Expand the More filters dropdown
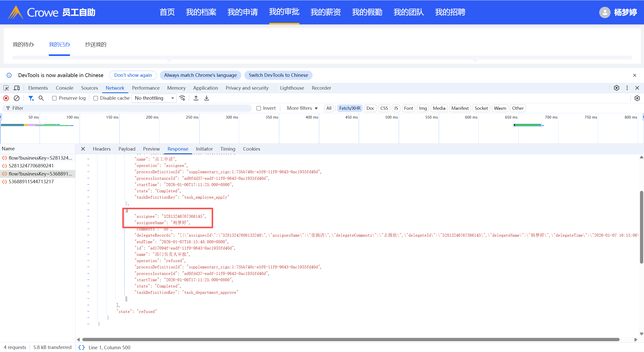The image size is (644, 352). (302, 108)
